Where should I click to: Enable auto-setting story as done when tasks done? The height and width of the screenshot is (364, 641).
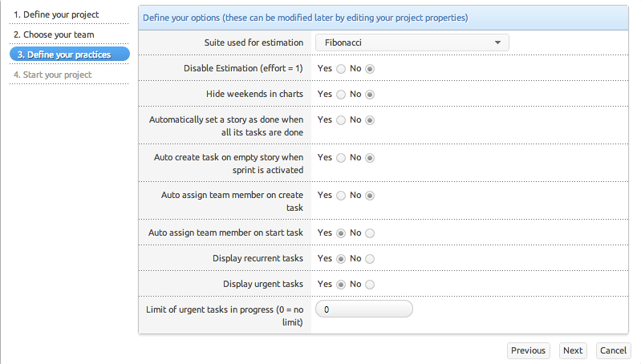click(341, 120)
